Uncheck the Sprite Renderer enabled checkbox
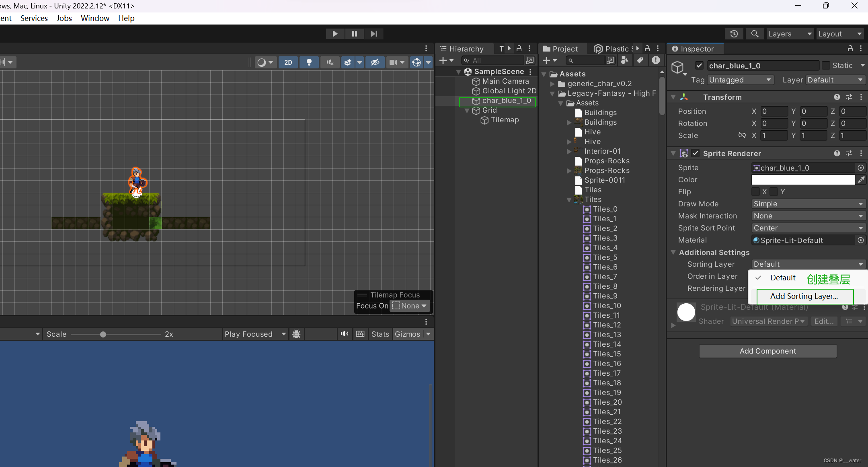 (695, 153)
